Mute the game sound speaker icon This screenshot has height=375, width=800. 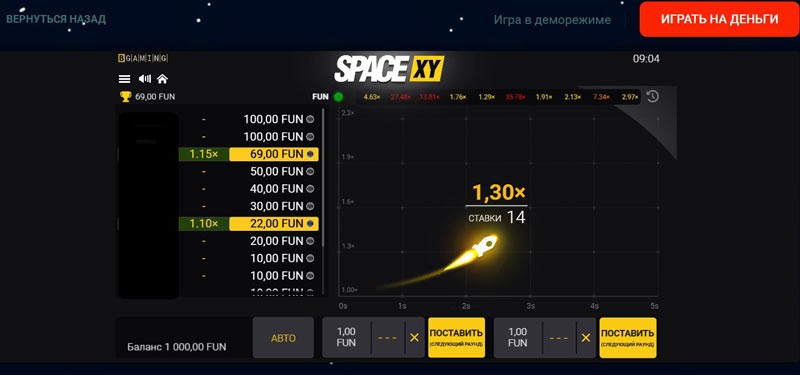point(145,79)
